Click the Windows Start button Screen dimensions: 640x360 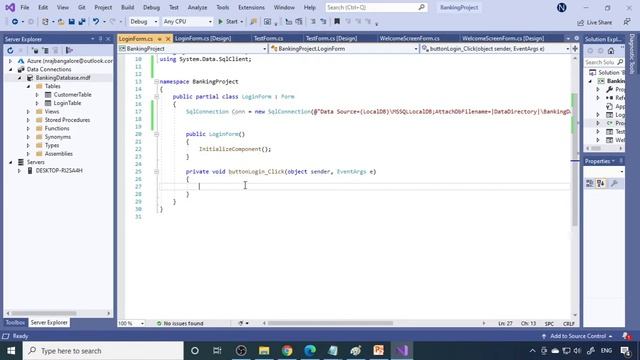pyautogui.click(x=11, y=351)
